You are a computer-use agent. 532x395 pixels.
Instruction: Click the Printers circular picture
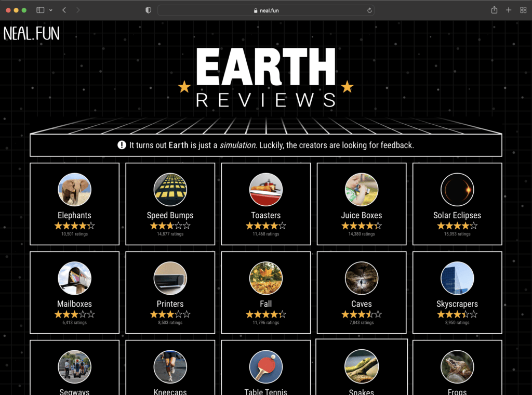(170, 278)
